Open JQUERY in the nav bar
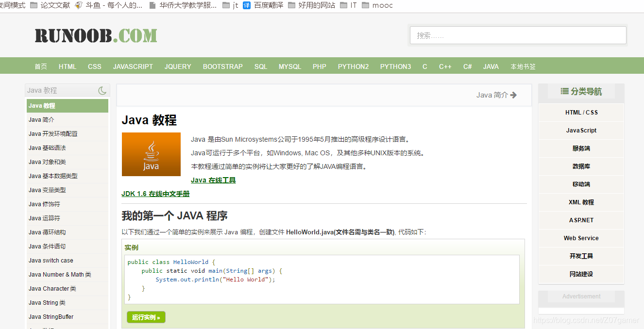Viewport: 644px width, 329px height. click(x=178, y=66)
